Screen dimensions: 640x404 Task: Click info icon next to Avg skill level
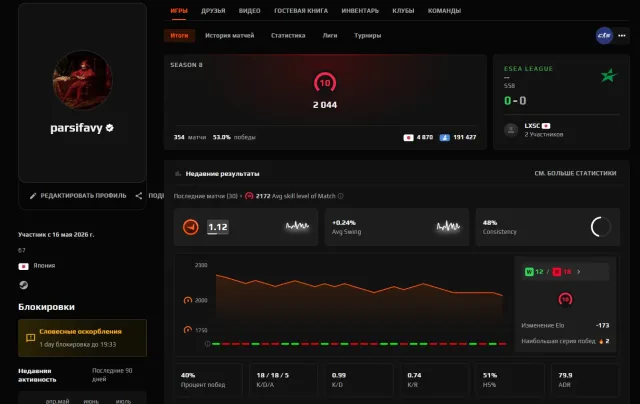[x=340, y=196]
